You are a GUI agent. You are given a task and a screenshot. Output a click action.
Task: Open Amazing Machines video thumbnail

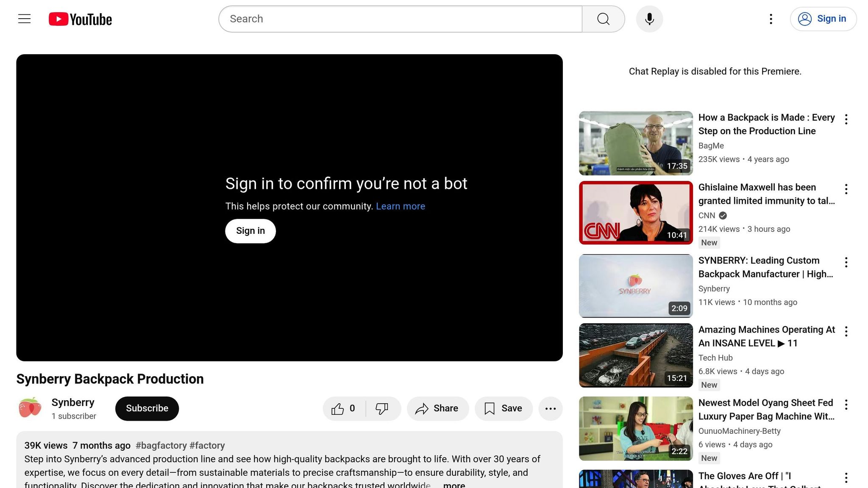click(636, 355)
